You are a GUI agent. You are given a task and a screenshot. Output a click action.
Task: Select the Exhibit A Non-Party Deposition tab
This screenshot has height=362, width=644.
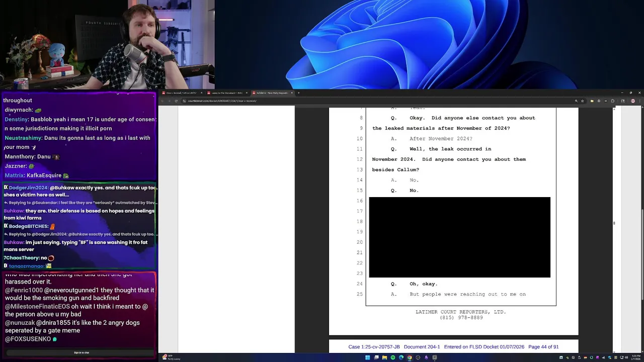pyautogui.click(x=272, y=93)
